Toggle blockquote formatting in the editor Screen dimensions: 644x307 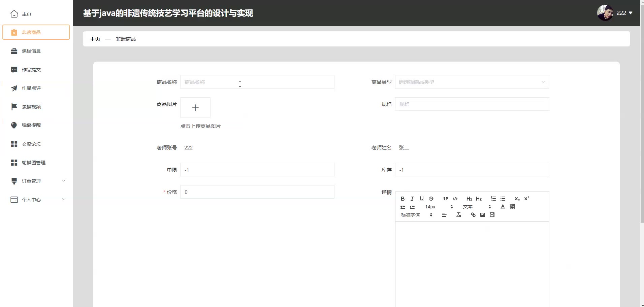coord(445,199)
